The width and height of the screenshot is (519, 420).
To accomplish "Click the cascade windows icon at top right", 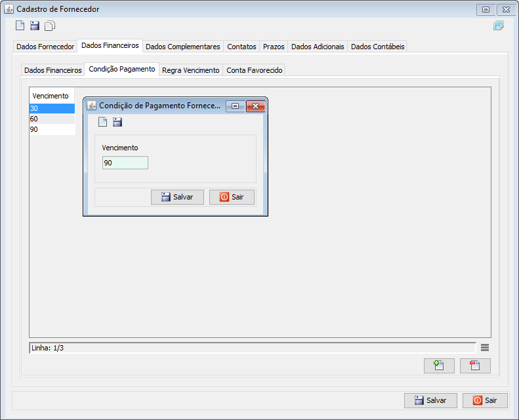I will coord(499,26).
